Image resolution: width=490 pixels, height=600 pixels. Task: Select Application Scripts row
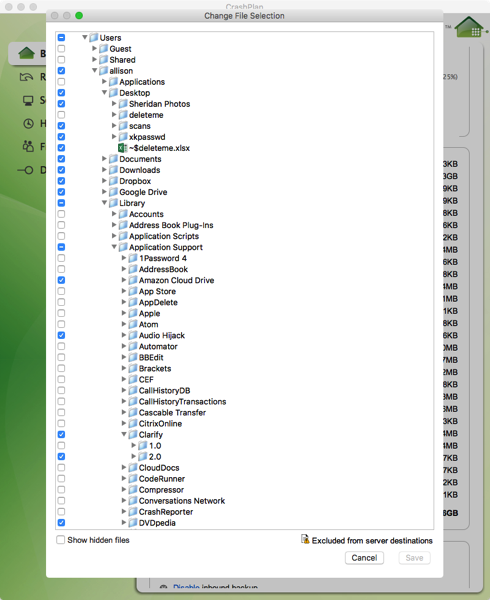click(x=245, y=236)
